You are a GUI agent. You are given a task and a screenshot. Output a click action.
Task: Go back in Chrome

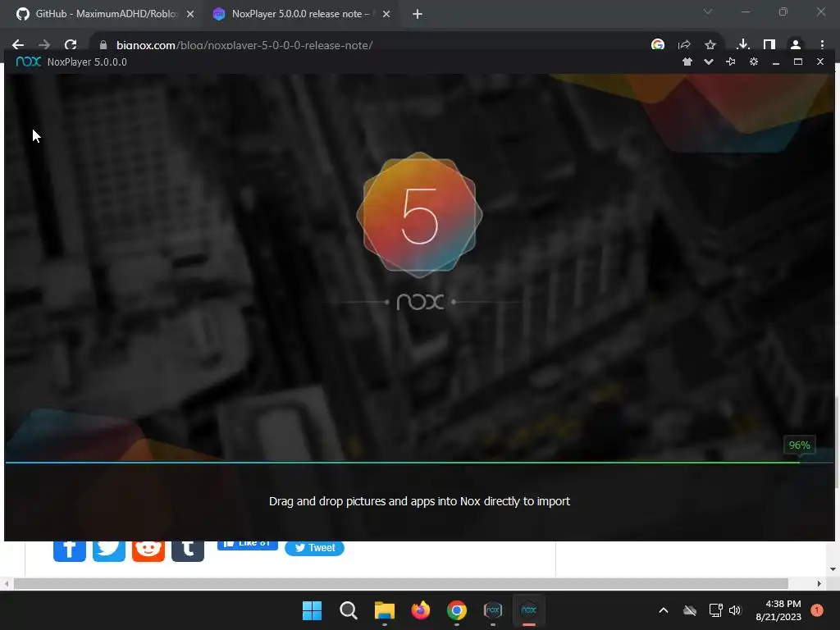(18, 45)
